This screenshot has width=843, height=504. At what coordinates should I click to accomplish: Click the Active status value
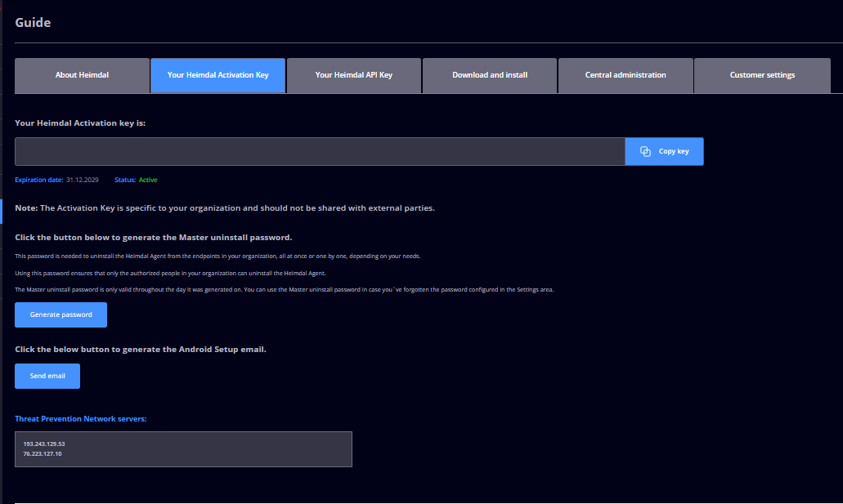(148, 180)
